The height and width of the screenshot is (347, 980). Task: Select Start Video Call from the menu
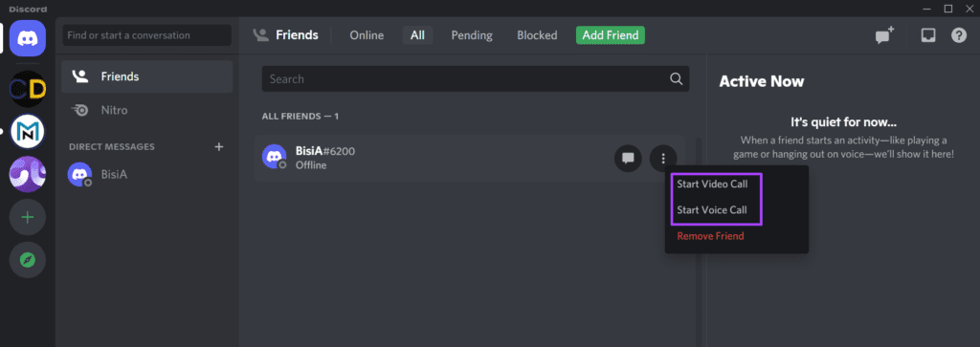[x=712, y=184]
